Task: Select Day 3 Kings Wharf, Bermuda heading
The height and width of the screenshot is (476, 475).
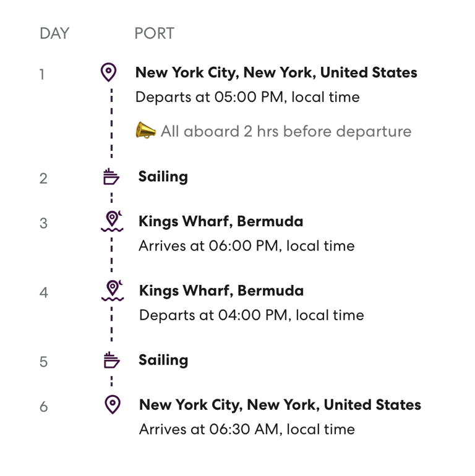Action: pyautogui.click(x=221, y=221)
